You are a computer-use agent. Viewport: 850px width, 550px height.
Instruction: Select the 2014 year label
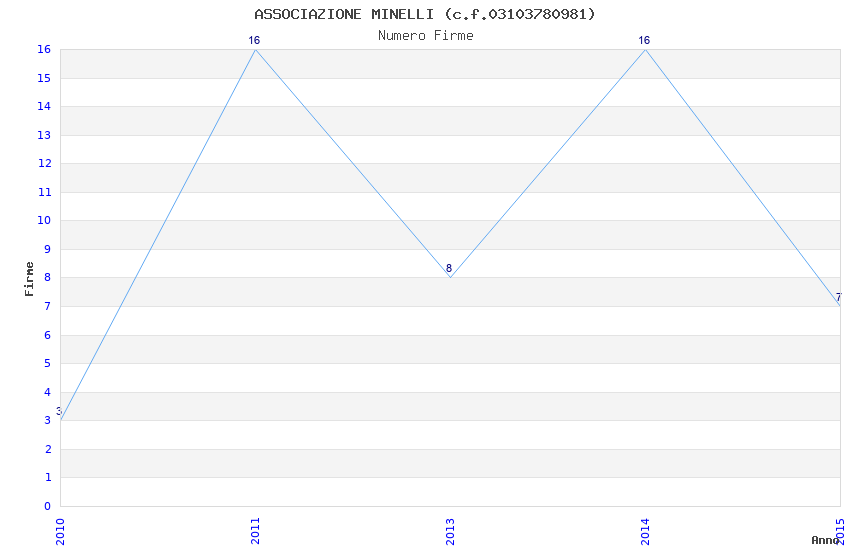coord(645,531)
